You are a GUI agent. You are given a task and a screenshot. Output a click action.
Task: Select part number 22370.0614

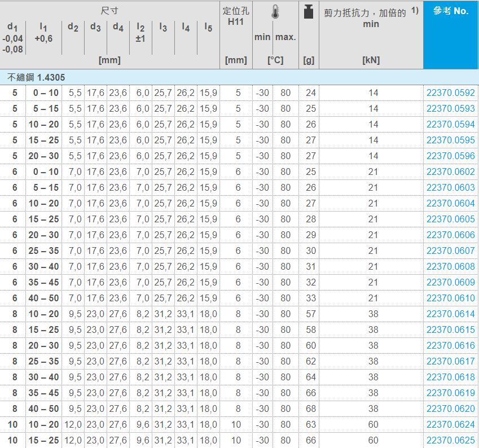pyautogui.click(x=450, y=314)
